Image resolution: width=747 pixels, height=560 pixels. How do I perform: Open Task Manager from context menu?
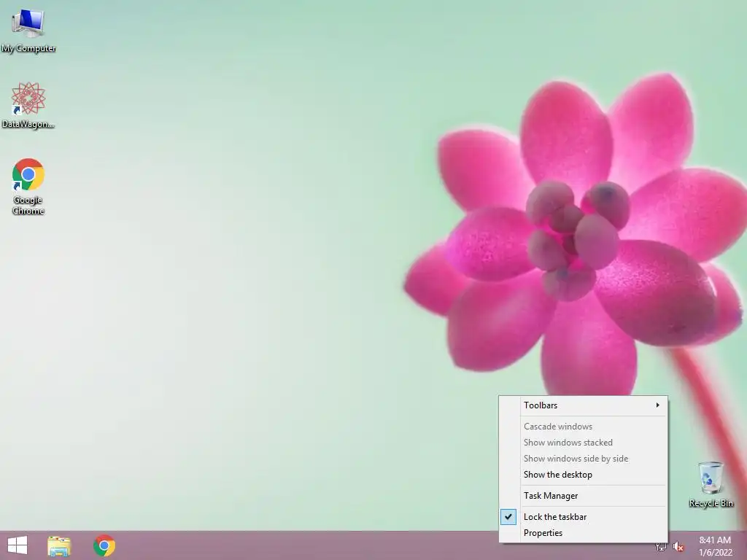[584, 496]
